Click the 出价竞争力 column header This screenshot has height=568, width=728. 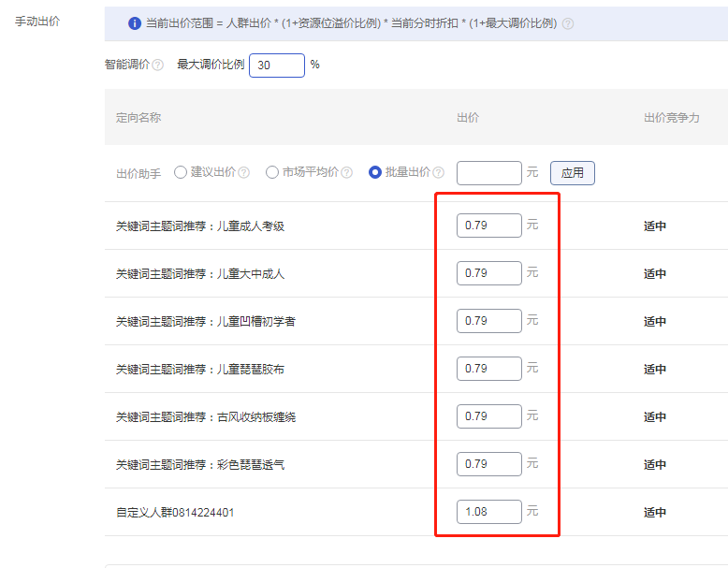coord(671,119)
